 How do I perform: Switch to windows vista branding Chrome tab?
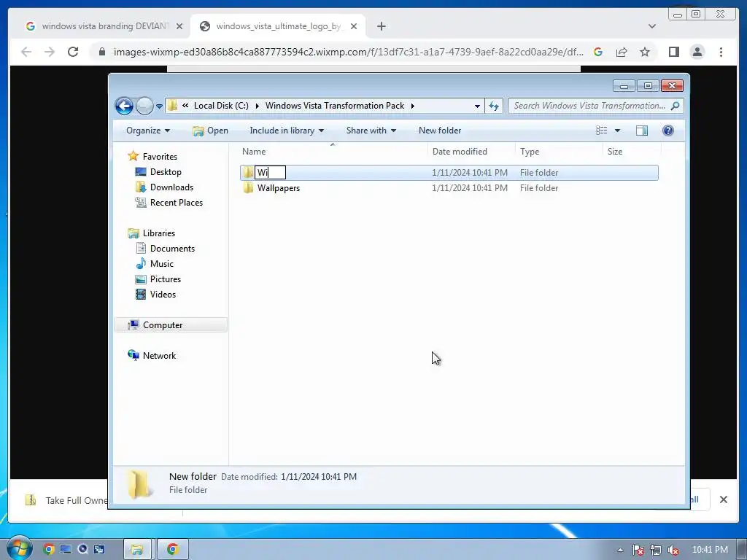(105, 26)
